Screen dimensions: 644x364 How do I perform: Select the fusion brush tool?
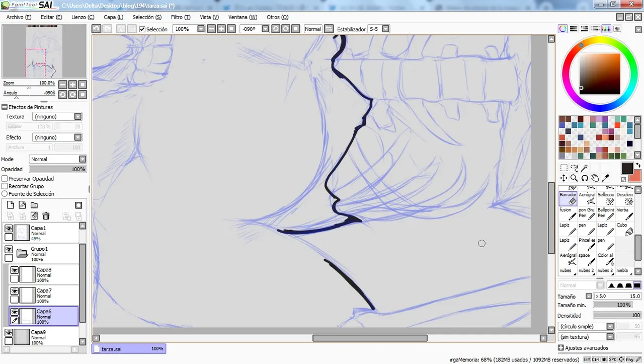click(568, 213)
